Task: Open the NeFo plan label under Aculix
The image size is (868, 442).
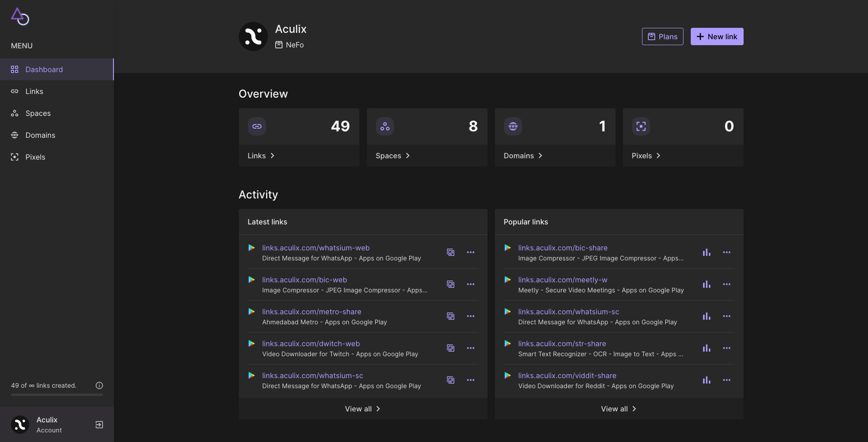Action: 290,45
